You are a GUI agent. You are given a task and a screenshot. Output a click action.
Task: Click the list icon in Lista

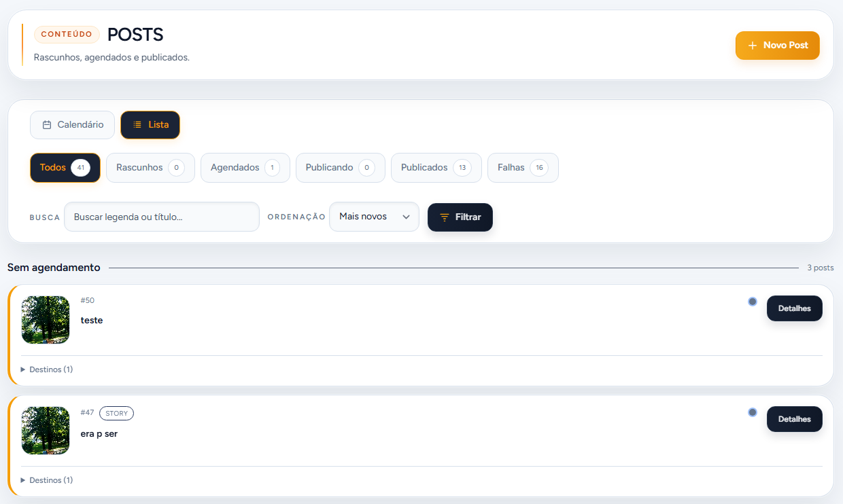point(137,125)
